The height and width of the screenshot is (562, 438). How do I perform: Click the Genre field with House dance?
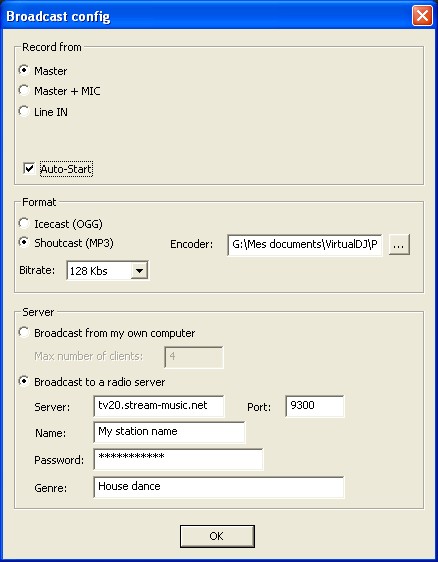(x=219, y=487)
